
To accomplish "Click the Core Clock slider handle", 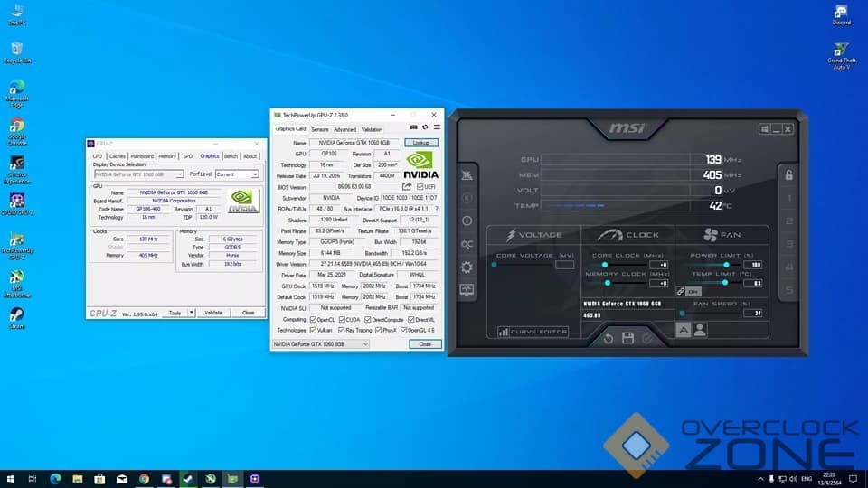I will click(x=607, y=265).
